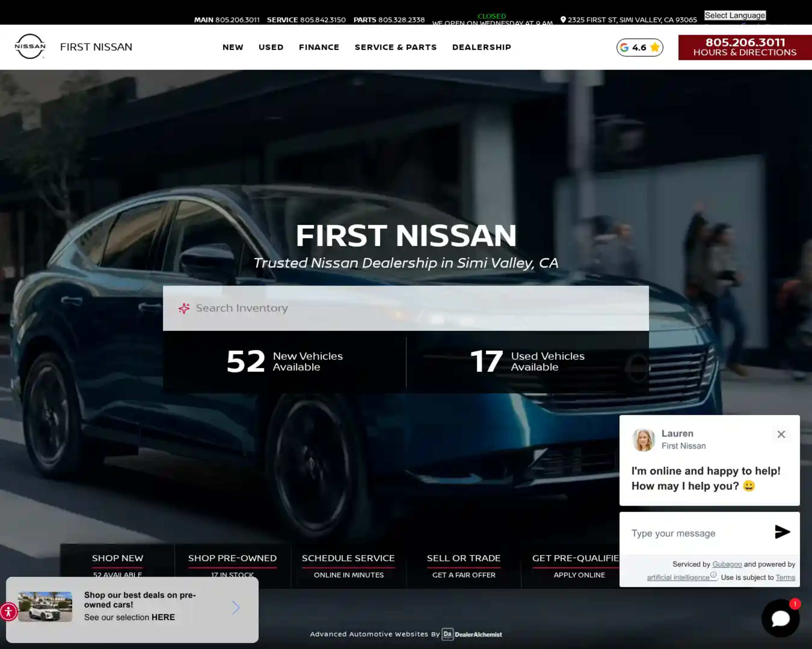Image resolution: width=812 pixels, height=649 pixels.
Task: Close the Lauren chat popup
Action: click(x=781, y=434)
